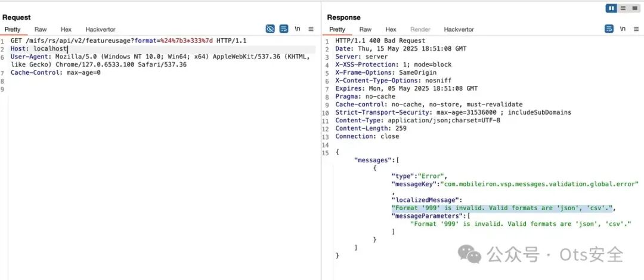Viewport: 644px width, 280px height.
Task: Open the Request Hackvertor tab
Action: pyautogui.click(x=100, y=29)
